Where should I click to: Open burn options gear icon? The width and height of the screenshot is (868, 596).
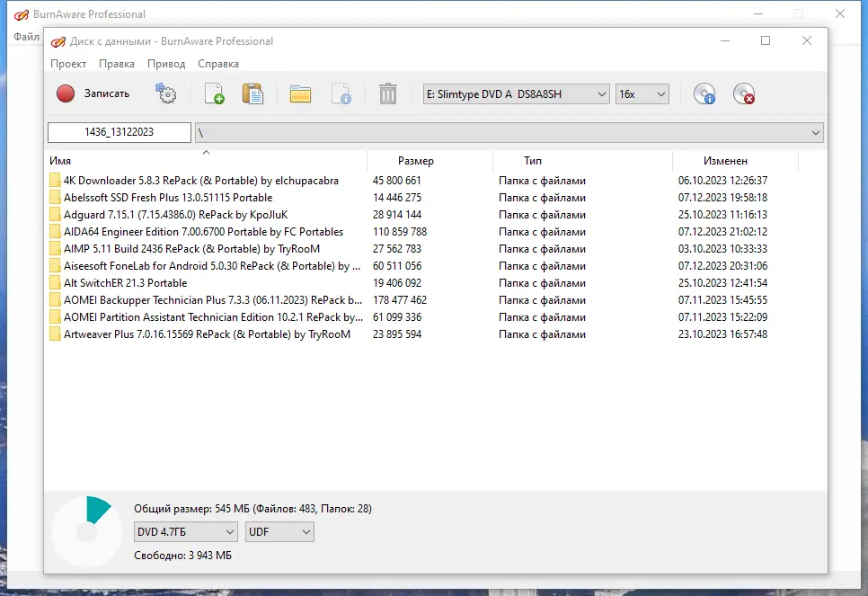coord(165,93)
